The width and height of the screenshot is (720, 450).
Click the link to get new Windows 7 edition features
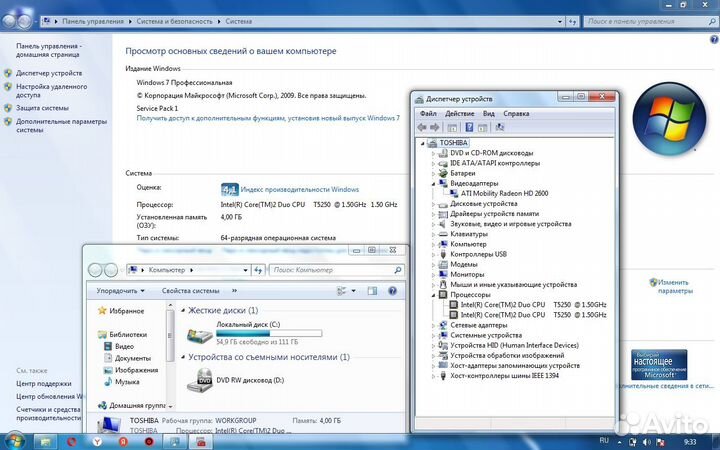coord(268,118)
